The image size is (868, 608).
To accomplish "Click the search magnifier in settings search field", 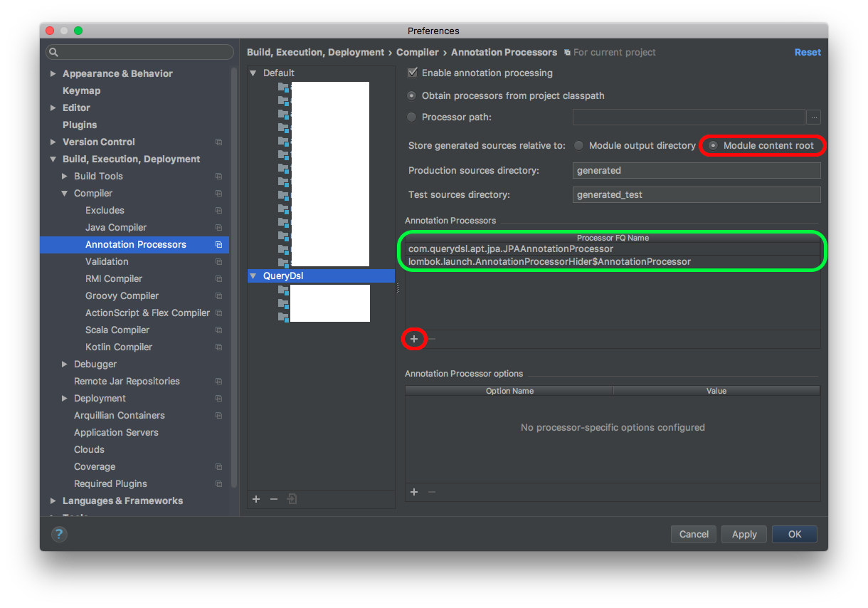I will (53, 52).
